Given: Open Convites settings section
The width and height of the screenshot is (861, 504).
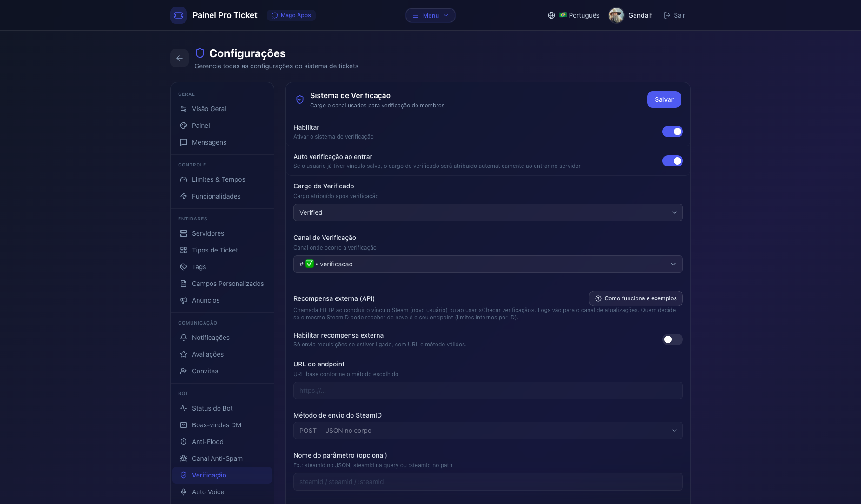Looking at the screenshot, I should (222, 371).
